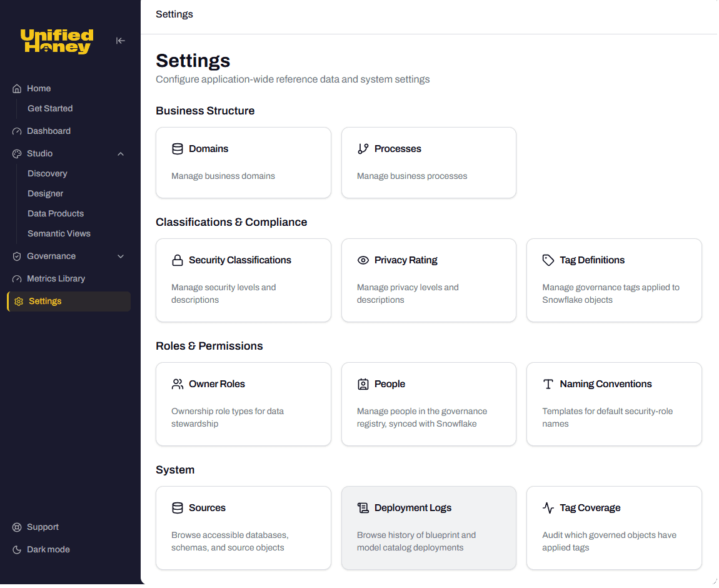Click the Dark mode moon icon

click(x=17, y=550)
